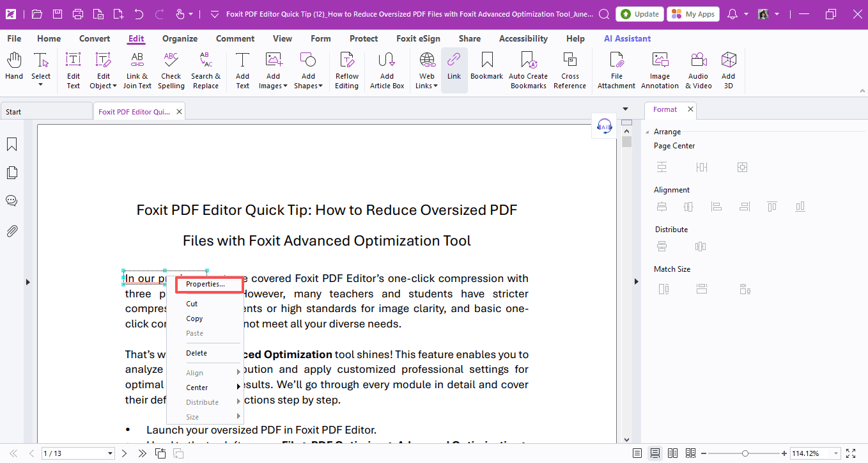Screen dimensions: 868x463
Task: Open Auto Create Bookmarks
Action: (x=528, y=70)
